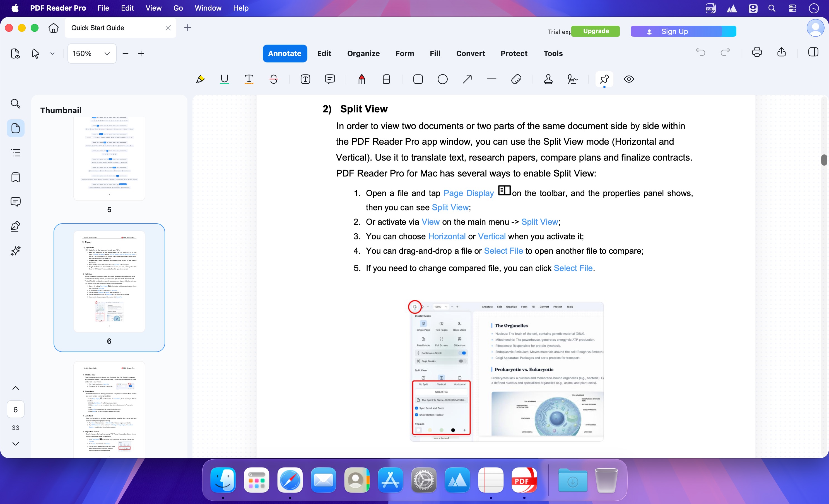This screenshot has height=504, width=829.
Task: Open the Search panel in the sidebar
Action: coord(15,103)
